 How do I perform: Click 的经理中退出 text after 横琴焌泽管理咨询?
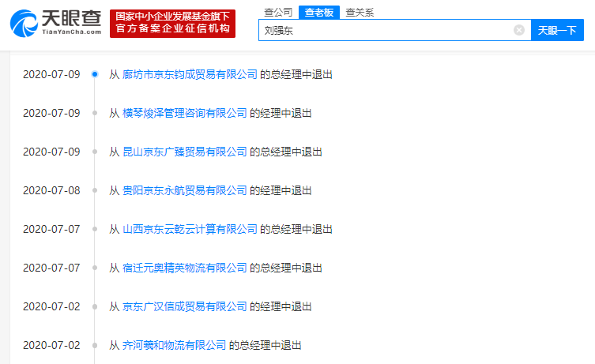click(281, 113)
